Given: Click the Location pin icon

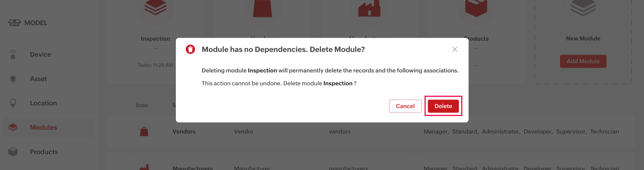Looking at the screenshot, I should pos(13,103).
